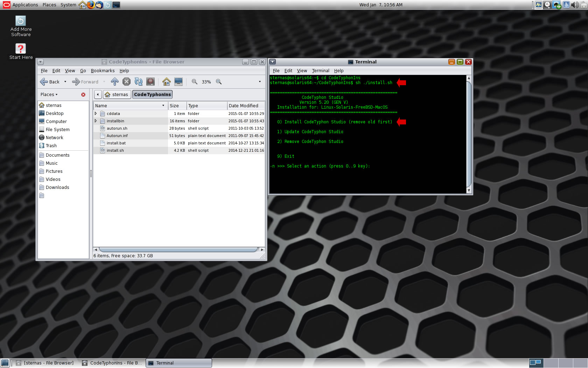Select Desktop in Places sidebar

pos(55,114)
